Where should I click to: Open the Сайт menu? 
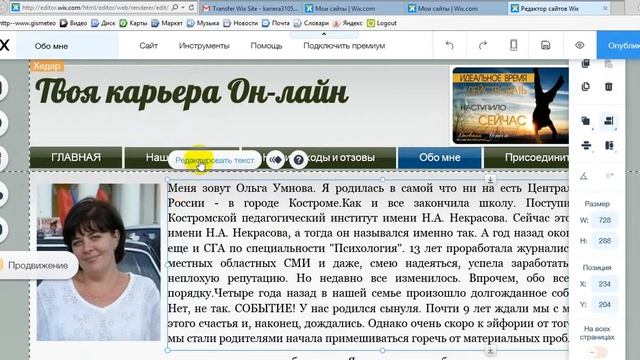148,46
